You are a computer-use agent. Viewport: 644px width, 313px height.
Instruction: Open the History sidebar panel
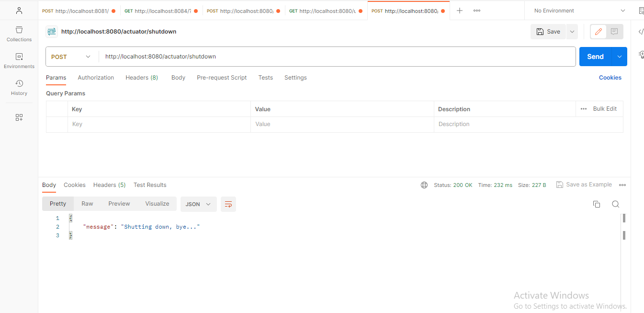coord(19,87)
